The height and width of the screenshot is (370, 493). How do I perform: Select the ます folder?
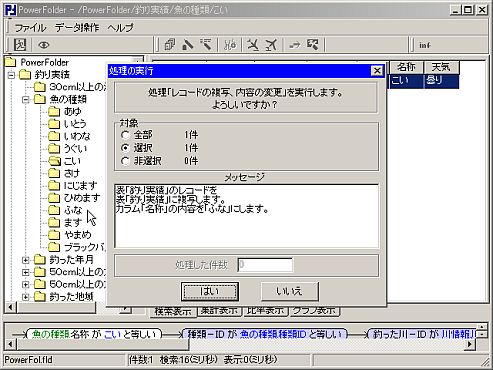pos(65,222)
